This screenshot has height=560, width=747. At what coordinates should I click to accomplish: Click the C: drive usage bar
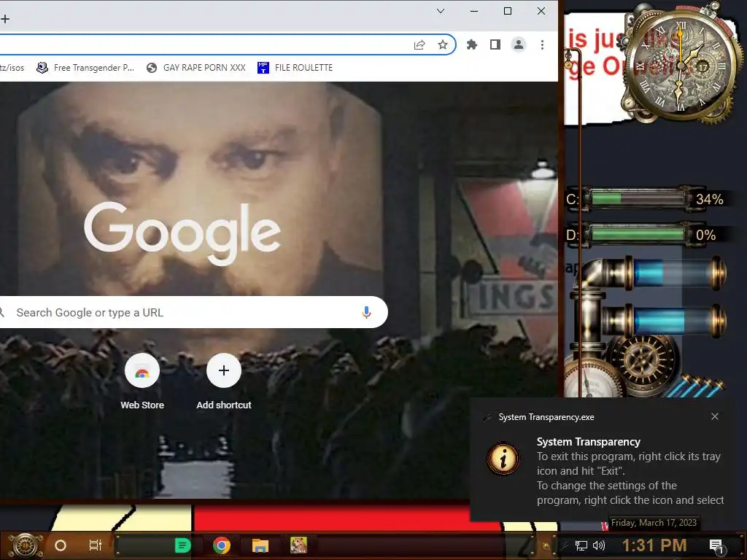638,198
